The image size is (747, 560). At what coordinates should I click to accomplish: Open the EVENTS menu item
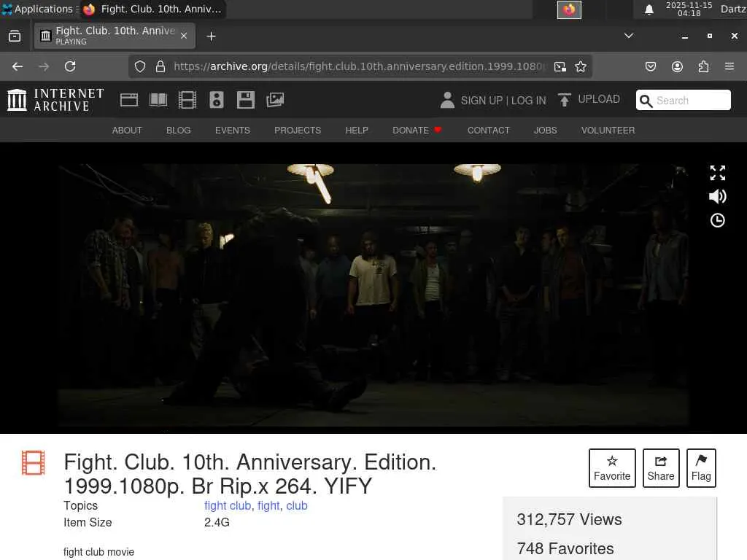(x=233, y=130)
